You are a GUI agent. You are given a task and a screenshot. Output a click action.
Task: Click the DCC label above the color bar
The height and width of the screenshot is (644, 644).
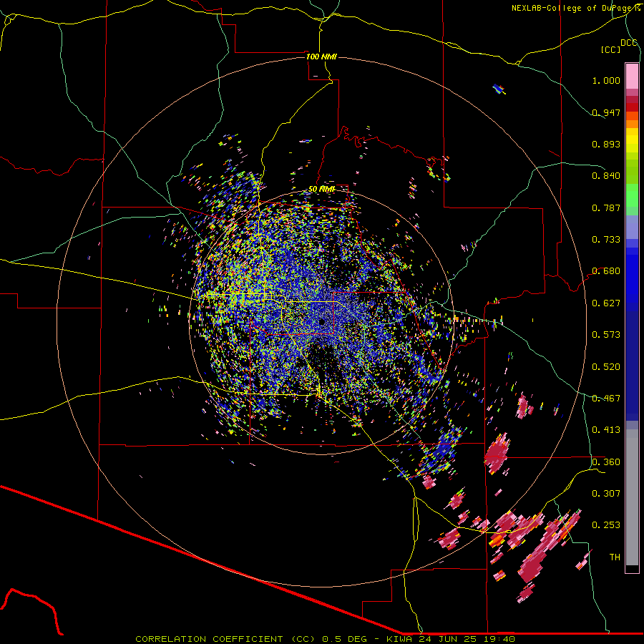click(x=629, y=43)
